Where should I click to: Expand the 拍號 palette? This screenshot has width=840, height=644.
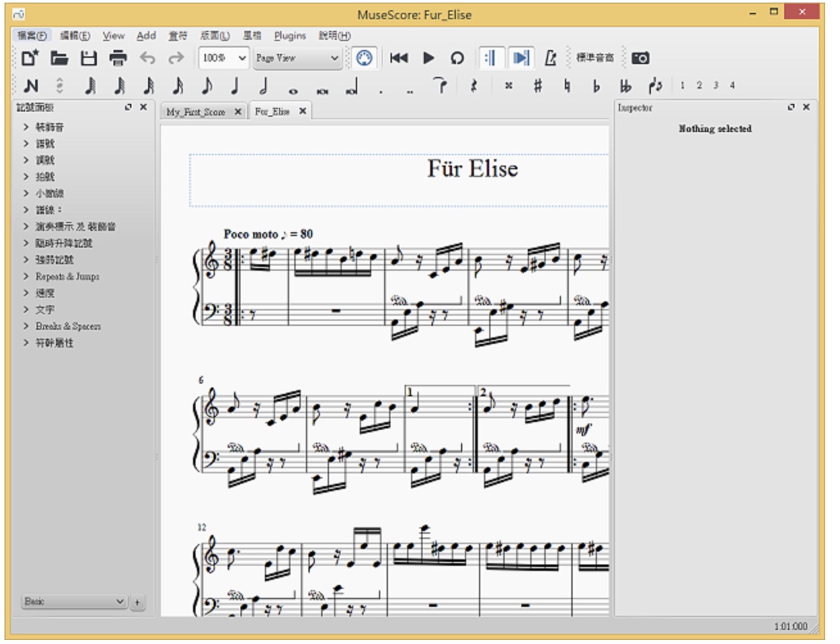(x=45, y=177)
